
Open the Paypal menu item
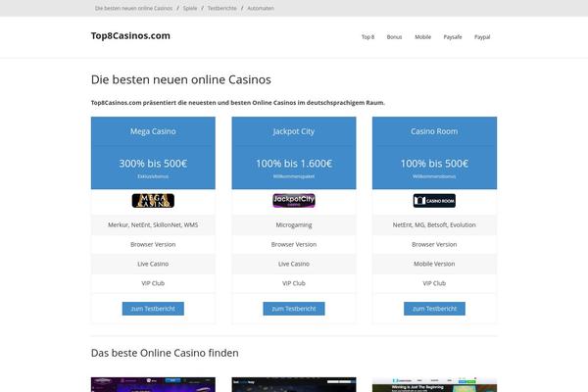coord(482,37)
